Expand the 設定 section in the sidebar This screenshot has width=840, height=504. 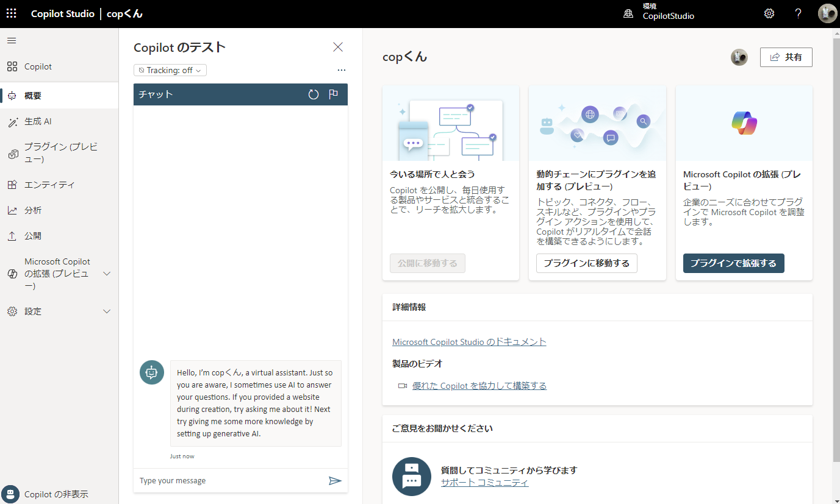[107, 311]
